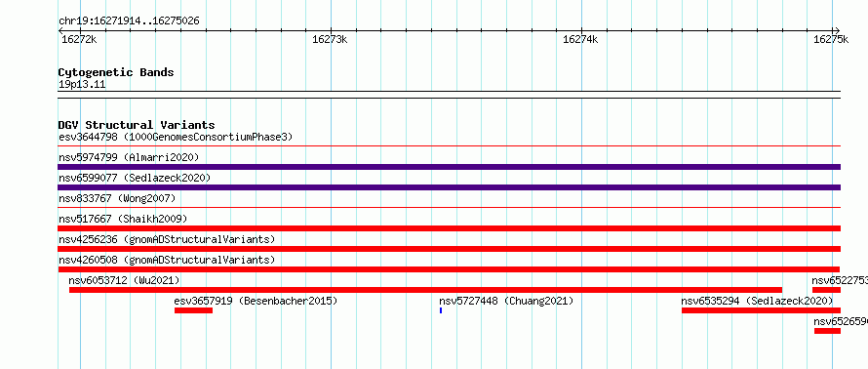Screen dimensions: 868x369
Task: Open nsv4260508 (gnomADStructuralVariants) label
Action: [167, 260]
